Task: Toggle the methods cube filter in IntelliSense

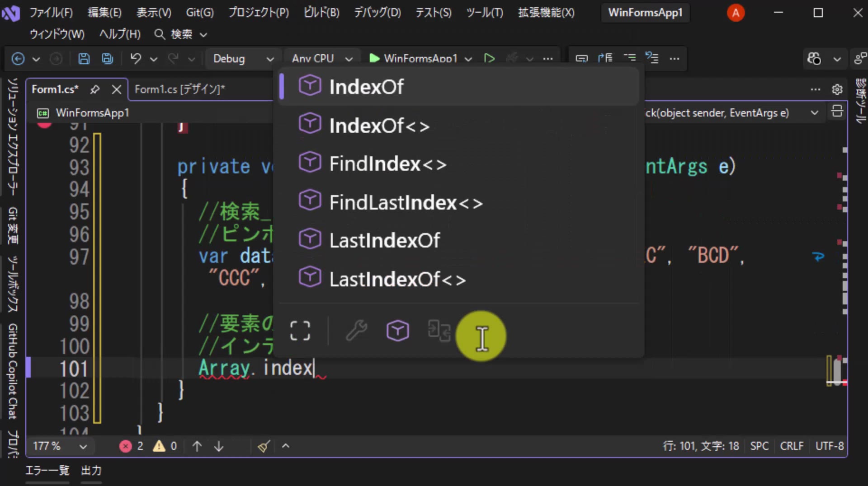Action: [x=398, y=331]
